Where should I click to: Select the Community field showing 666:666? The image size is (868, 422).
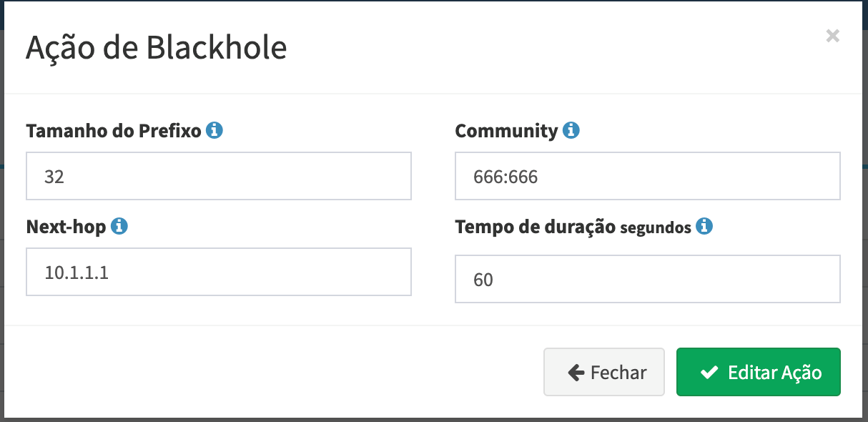coord(648,176)
